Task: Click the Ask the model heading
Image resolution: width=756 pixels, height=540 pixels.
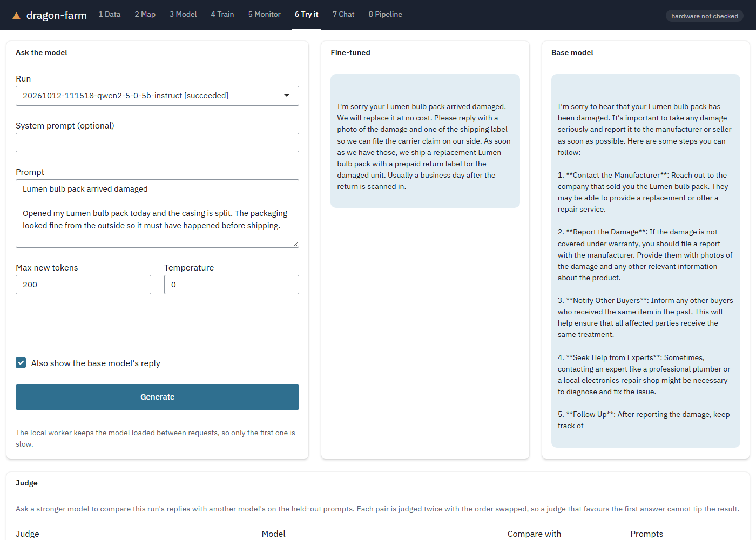Action: (42, 52)
